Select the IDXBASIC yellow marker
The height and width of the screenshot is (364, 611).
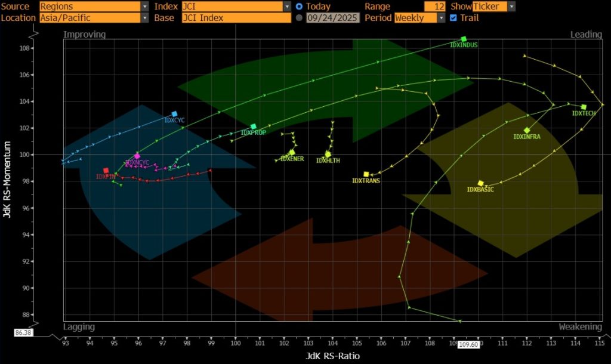[480, 183]
